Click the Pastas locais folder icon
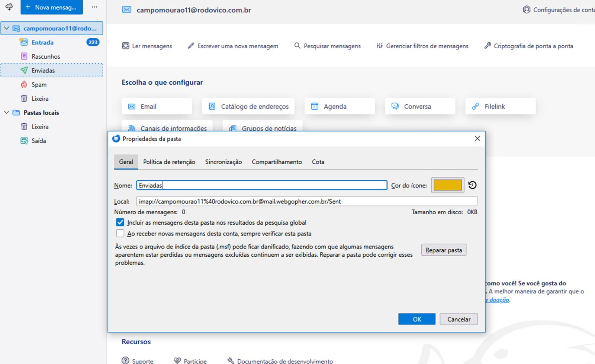 [x=16, y=113]
